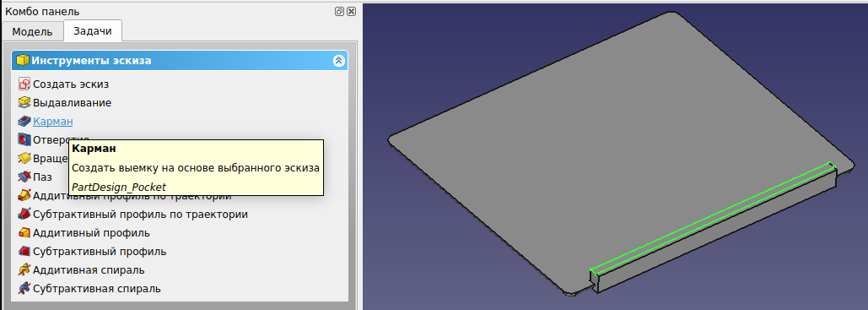The width and height of the screenshot is (868, 310).
Task: Select the Паз groove icon
Action: [x=24, y=177]
